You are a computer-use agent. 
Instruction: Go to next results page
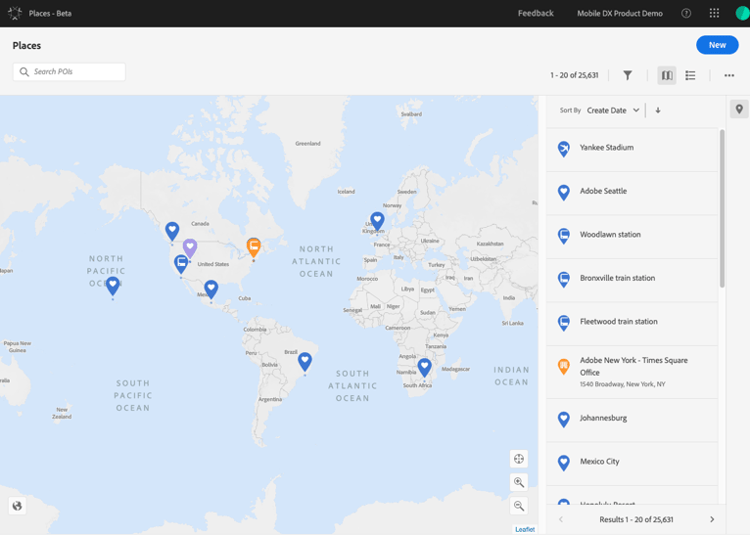(712, 519)
